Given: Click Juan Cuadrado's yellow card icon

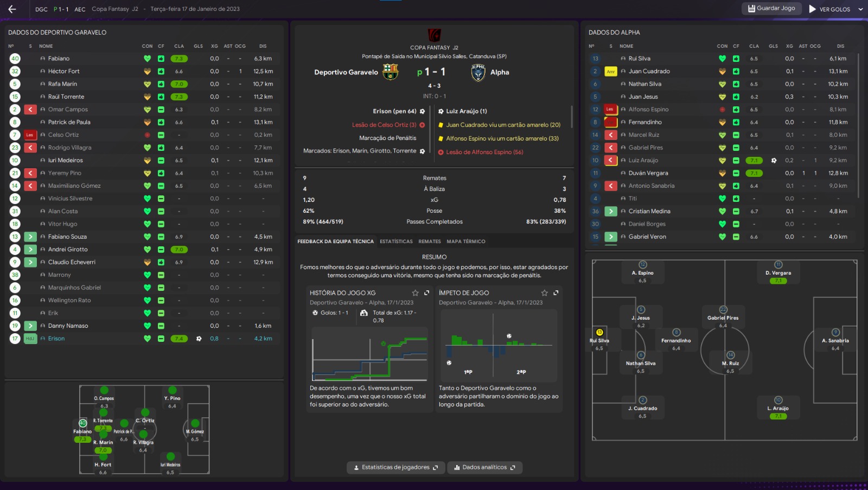Looking at the screenshot, I should [x=611, y=72].
